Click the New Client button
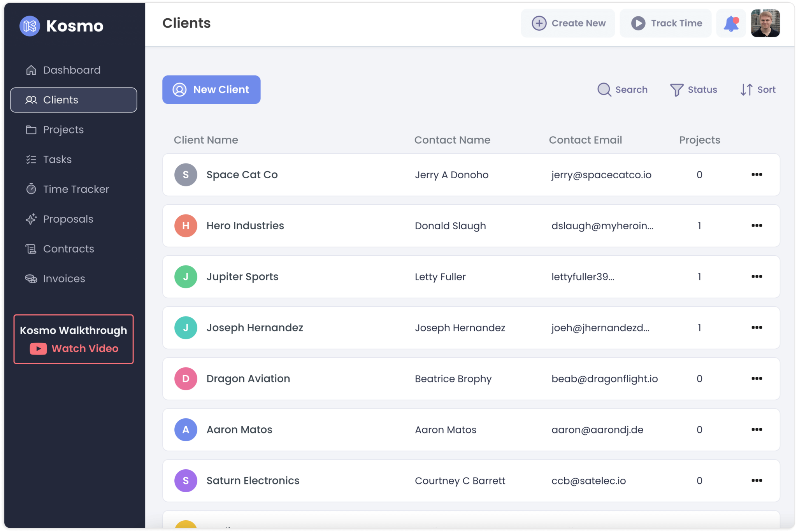Screen dimensions: 797x532 pos(211,90)
